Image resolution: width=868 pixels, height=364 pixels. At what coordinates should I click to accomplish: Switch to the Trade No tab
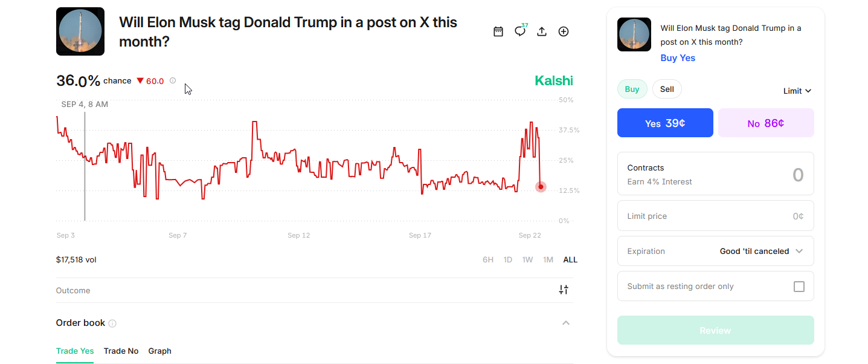point(121,351)
